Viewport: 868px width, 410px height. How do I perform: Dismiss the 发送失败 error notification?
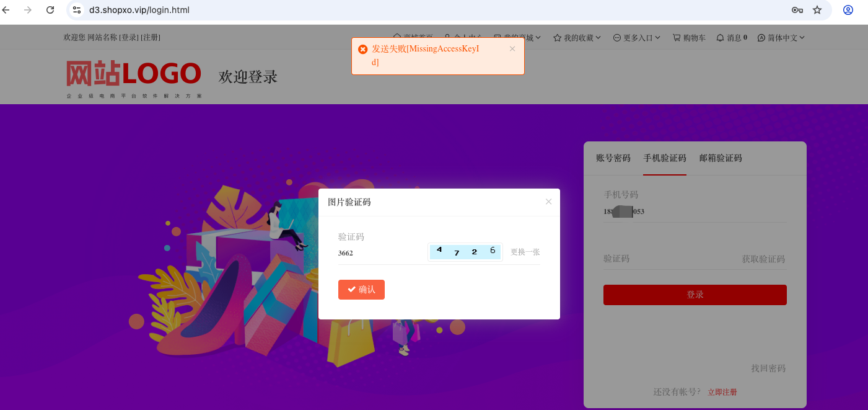pos(512,49)
